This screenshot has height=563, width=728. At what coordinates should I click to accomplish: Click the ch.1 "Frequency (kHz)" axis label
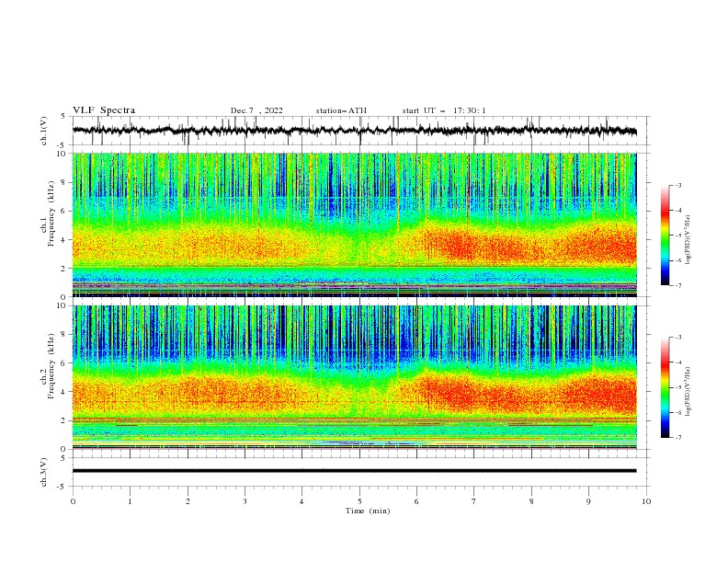(51, 213)
